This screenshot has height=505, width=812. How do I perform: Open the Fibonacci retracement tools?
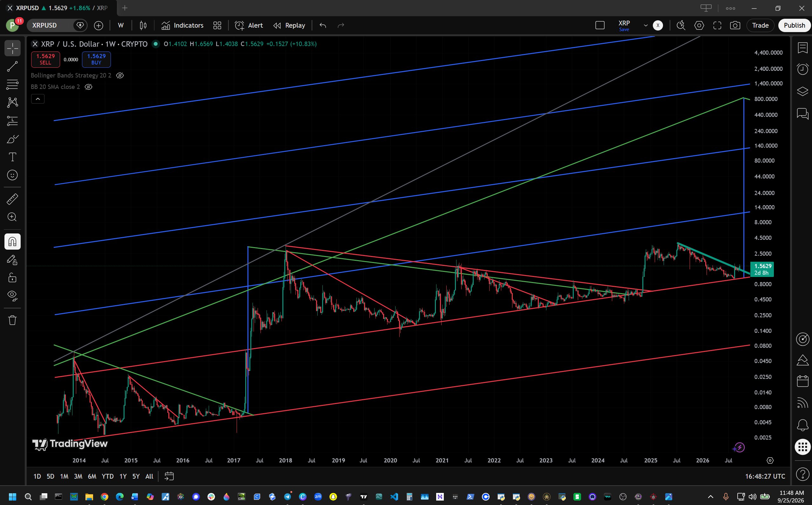click(x=12, y=84)
